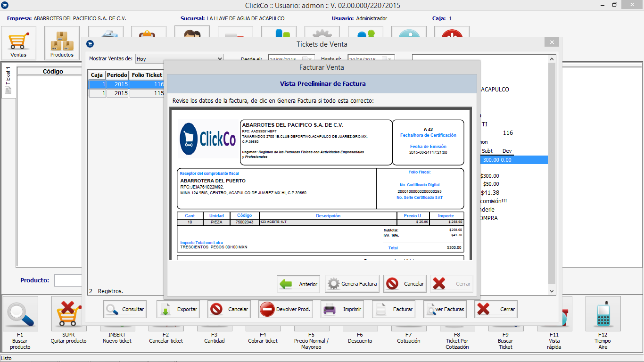This screenshot has height=362, width=644.
Task: Click the Código column header in main window
Action: click(53, 71)
